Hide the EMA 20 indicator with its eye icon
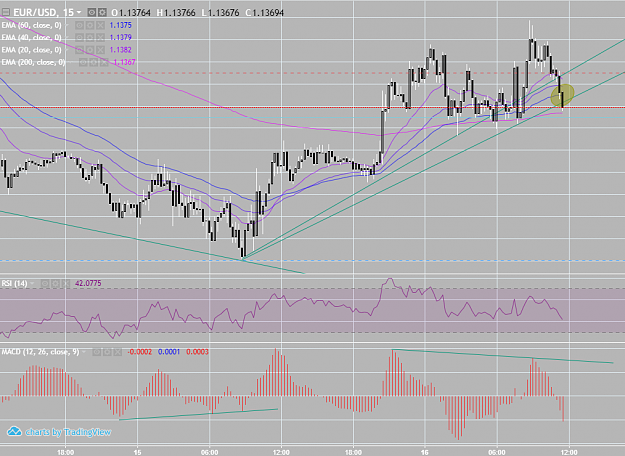The image size is (625, 456). pyautogui.click(x=79, y=50)
